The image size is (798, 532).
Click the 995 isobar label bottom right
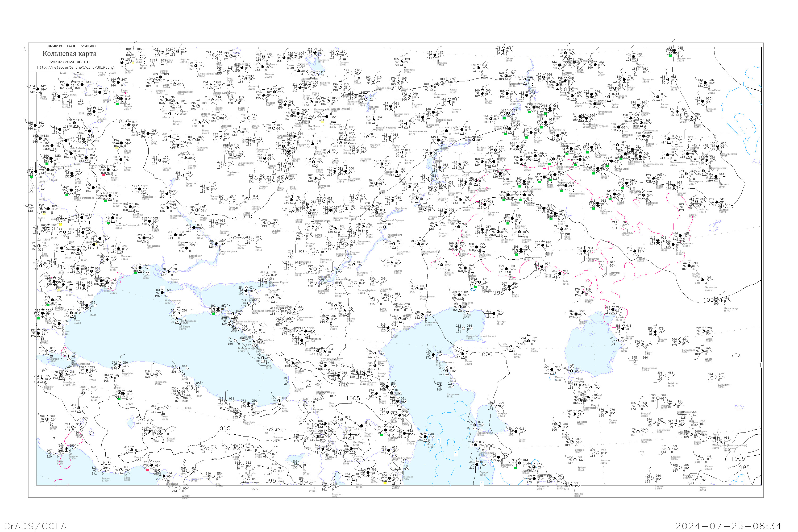tap(744, 468)
